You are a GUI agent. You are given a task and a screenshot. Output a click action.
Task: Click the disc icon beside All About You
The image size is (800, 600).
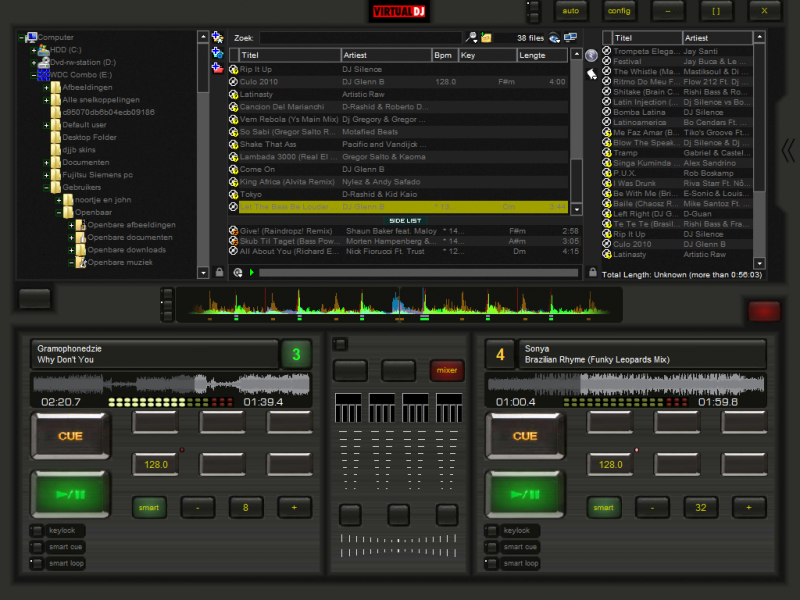pyautogui.click(x=234, y=251)
